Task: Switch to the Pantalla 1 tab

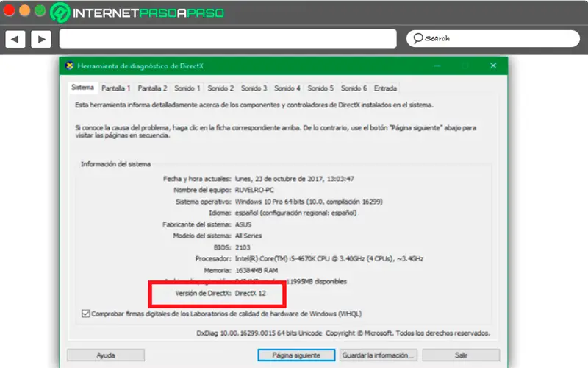Action: coord(116,88)
